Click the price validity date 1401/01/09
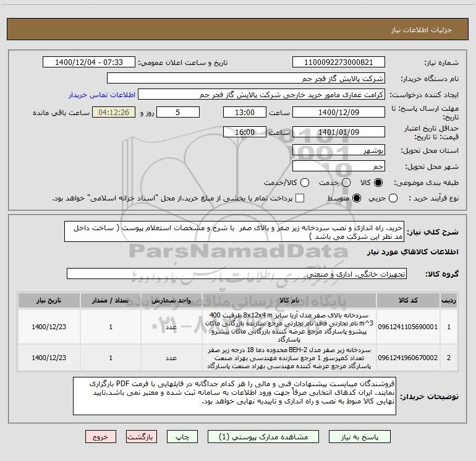The height and width of the screenshot is (461, 476). pyautogui.click(x=339, y=132)
